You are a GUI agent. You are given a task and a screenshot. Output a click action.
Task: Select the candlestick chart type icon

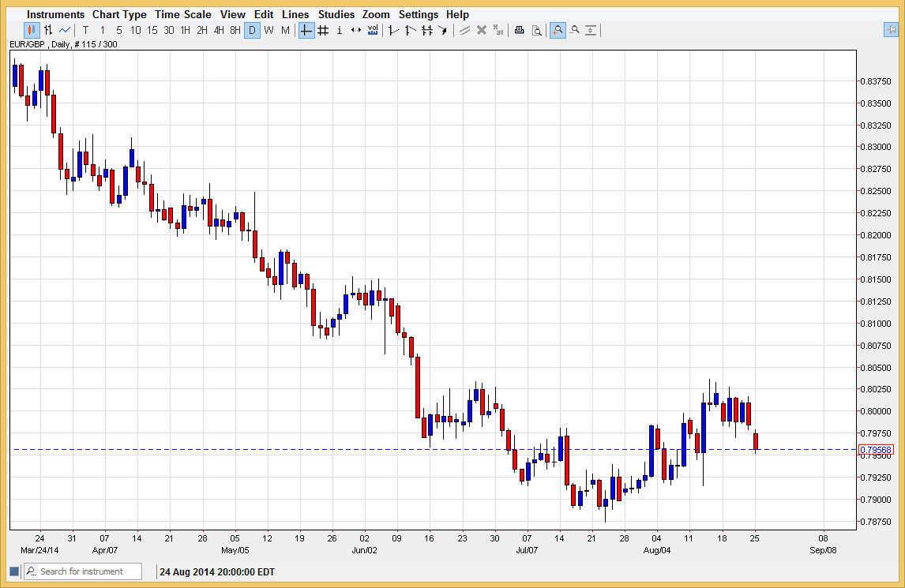coord(32,30)
